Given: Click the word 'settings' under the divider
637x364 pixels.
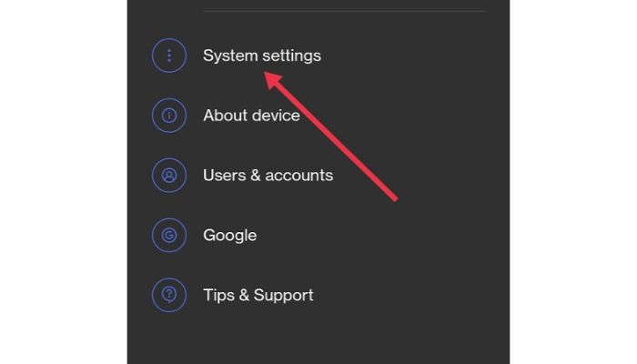Looking at the screenshot, I should point(288,56).
